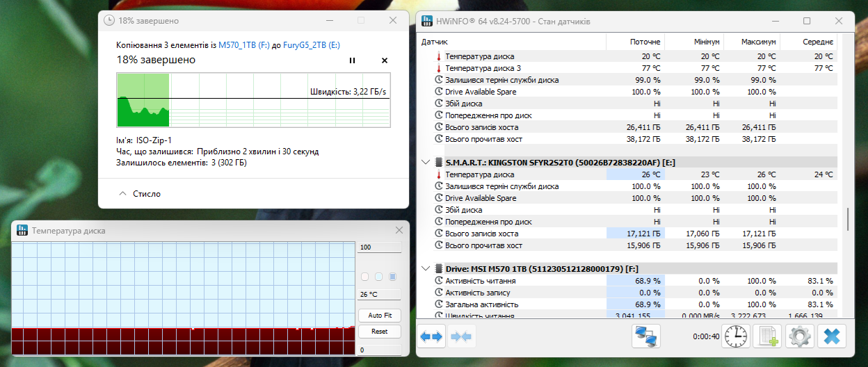Cancel the copy with the X next to pause
This screenshot has height=367, width=868.
(385, 60)
